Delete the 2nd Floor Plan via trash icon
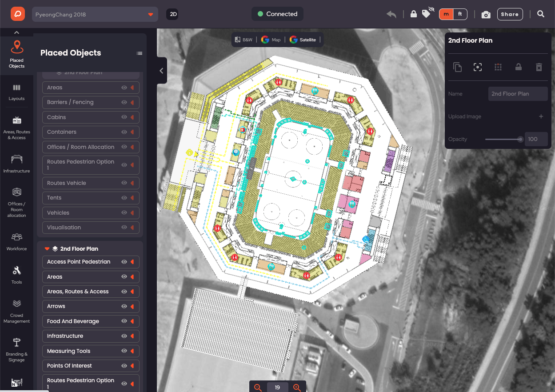The width and height of the screenshot is (555, 392). click(539, 67)
